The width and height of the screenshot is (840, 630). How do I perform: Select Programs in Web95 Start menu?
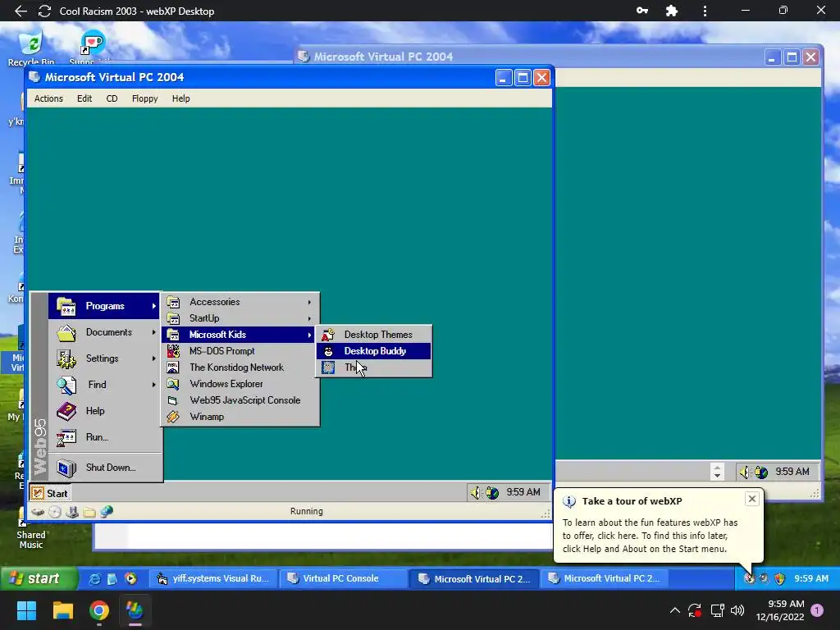(x=104, y=306)
